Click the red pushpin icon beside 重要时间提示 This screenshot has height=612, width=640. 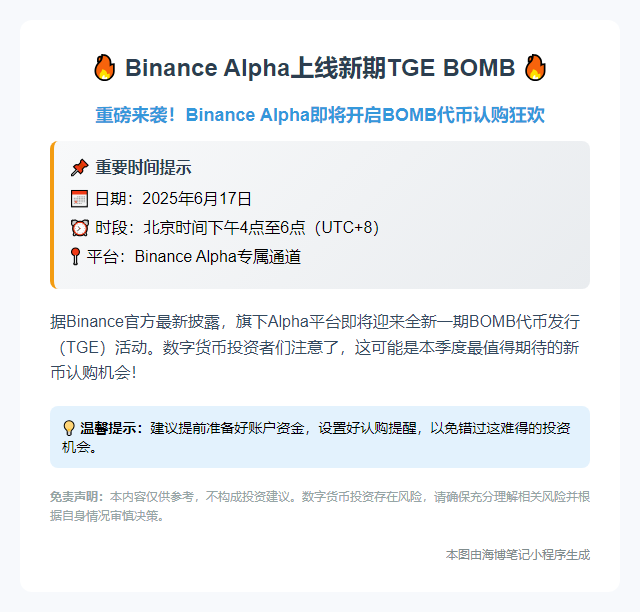tap(80, 168)
